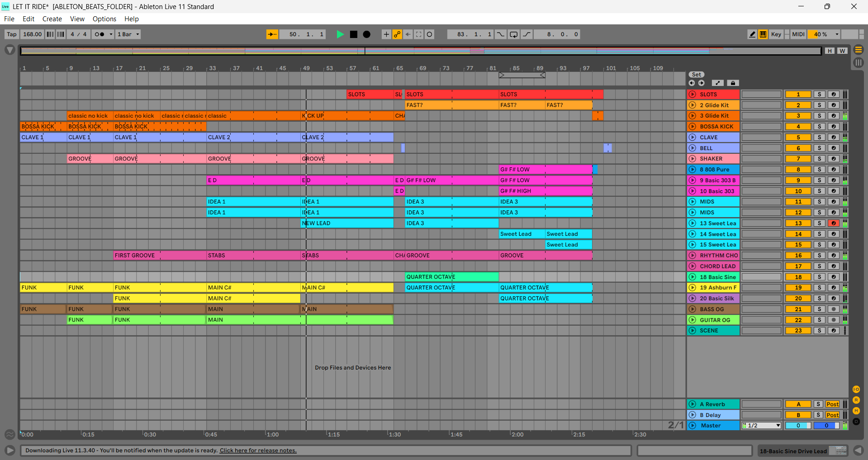Viewport: 868px width, 460px height.
Task: Click the Master pan slider
Action: (826, 426)
